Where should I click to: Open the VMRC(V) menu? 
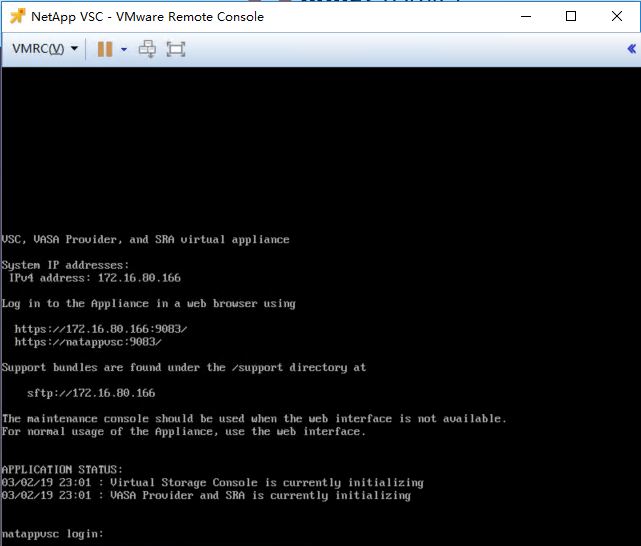tap(45, 49)
